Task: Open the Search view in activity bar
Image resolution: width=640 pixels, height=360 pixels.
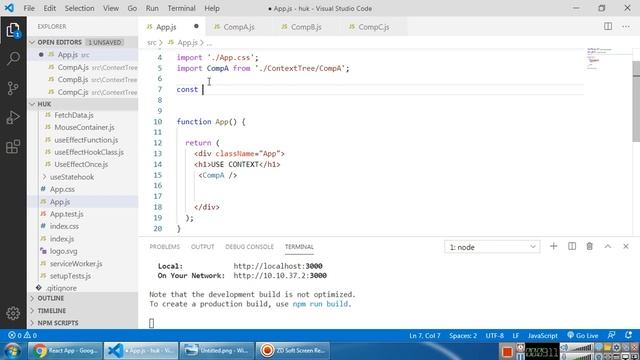Action: point(13,59)
